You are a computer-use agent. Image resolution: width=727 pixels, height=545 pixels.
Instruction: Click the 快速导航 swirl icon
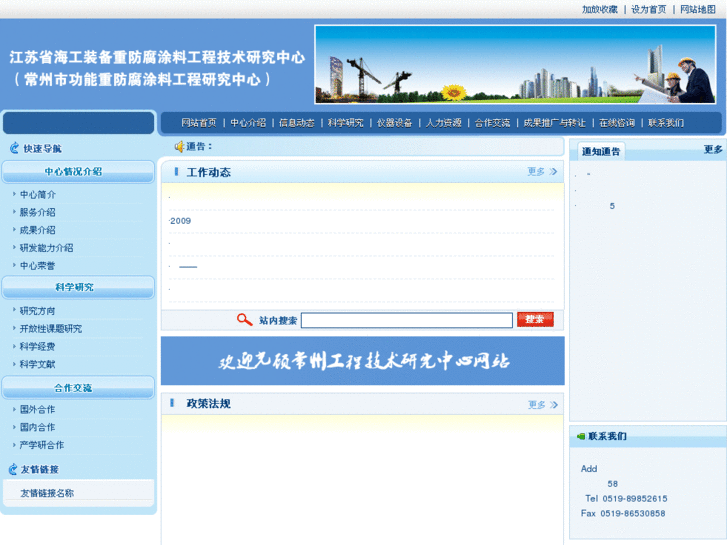(14, 148)
